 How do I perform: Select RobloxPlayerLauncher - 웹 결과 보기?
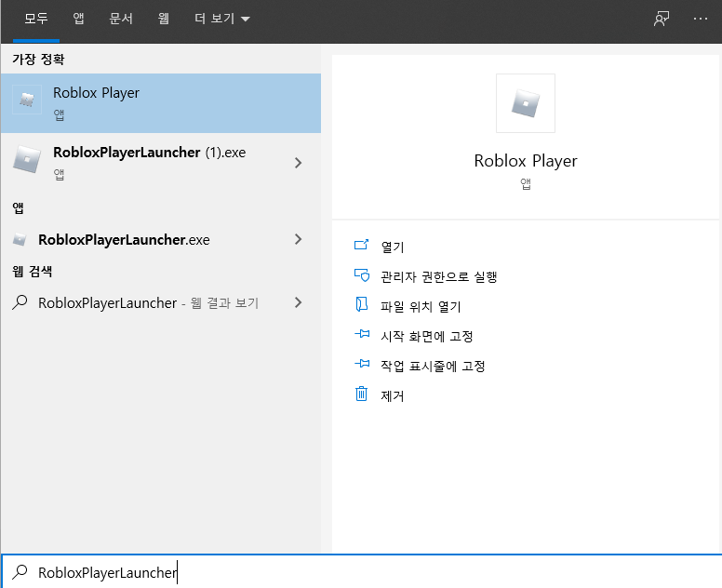pyautogui.click(x=161, y=302)
